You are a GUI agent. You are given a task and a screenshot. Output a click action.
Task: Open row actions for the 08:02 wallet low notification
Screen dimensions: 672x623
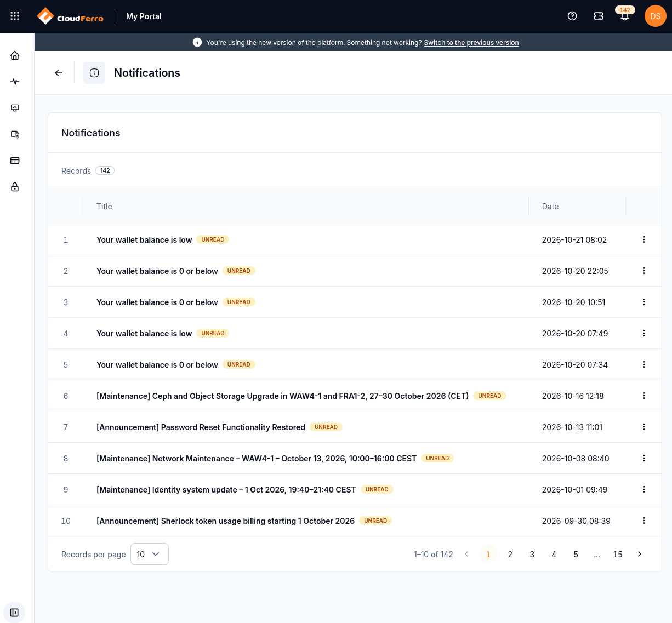point(644,239)
